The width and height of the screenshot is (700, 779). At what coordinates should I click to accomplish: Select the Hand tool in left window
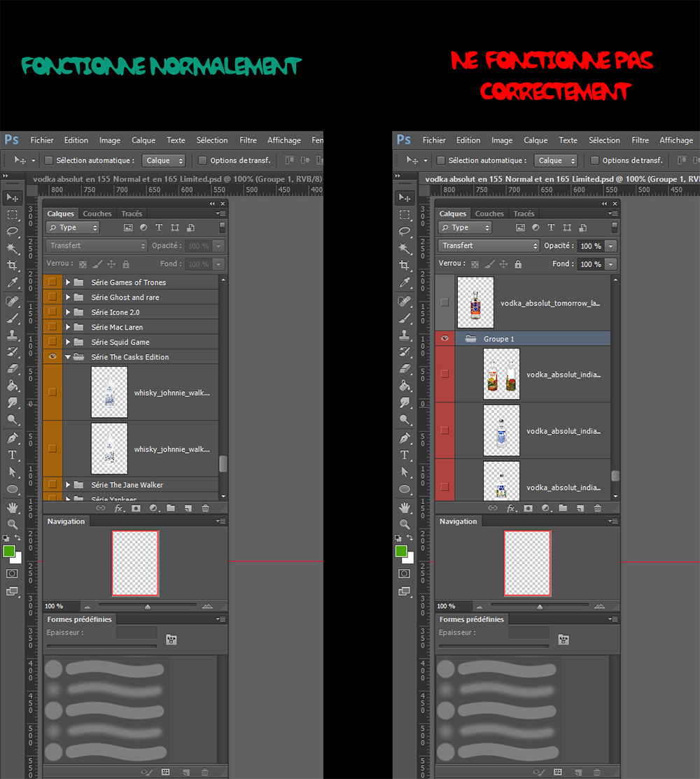click(13, 507)
